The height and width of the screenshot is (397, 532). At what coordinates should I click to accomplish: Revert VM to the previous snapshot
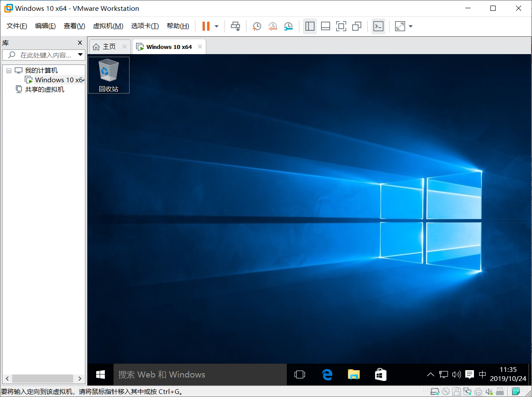click(x=272, y=26)
